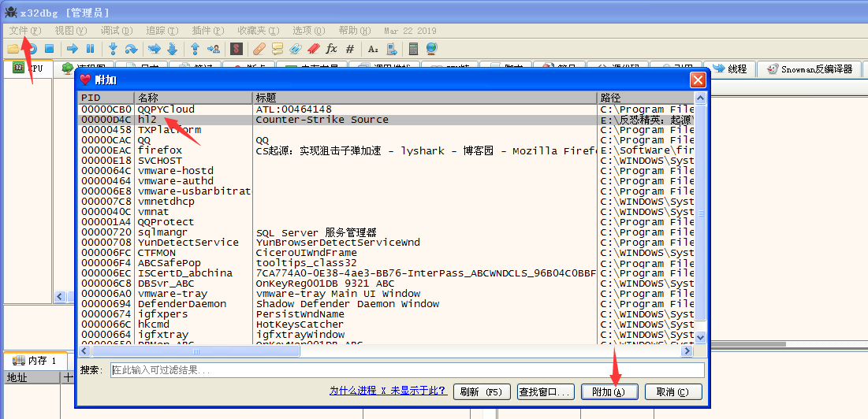Click the Run Till Return up-arrow icon
Screen dimensions: 868x419
(x=195, y=49)
